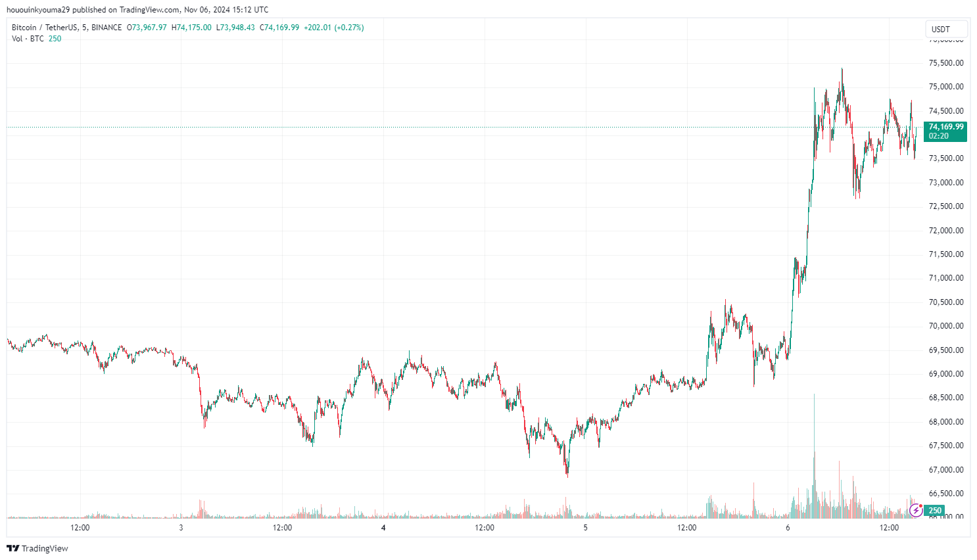
Task: Click the 74,500.00 price axis label
Action: (x=946, y=111)
